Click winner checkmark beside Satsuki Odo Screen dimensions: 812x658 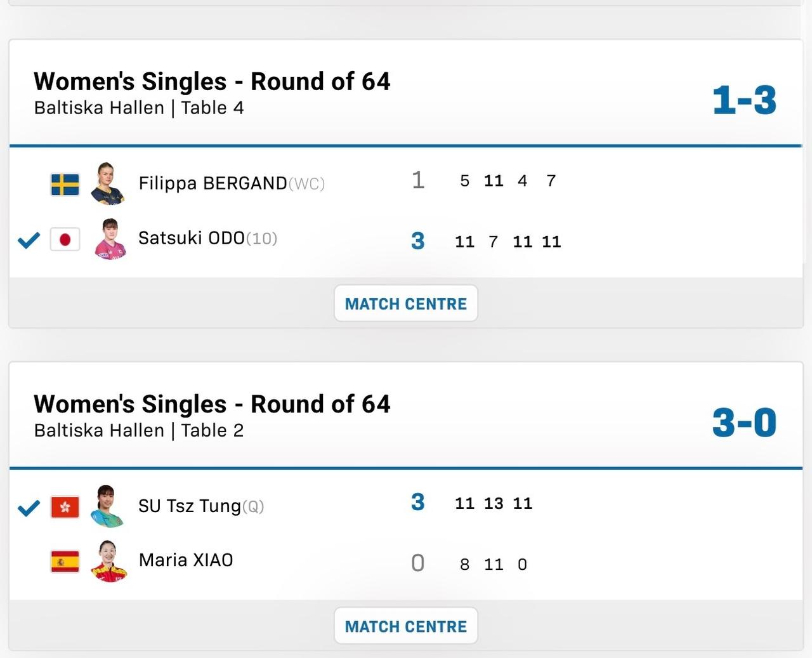tap(29, 240)
